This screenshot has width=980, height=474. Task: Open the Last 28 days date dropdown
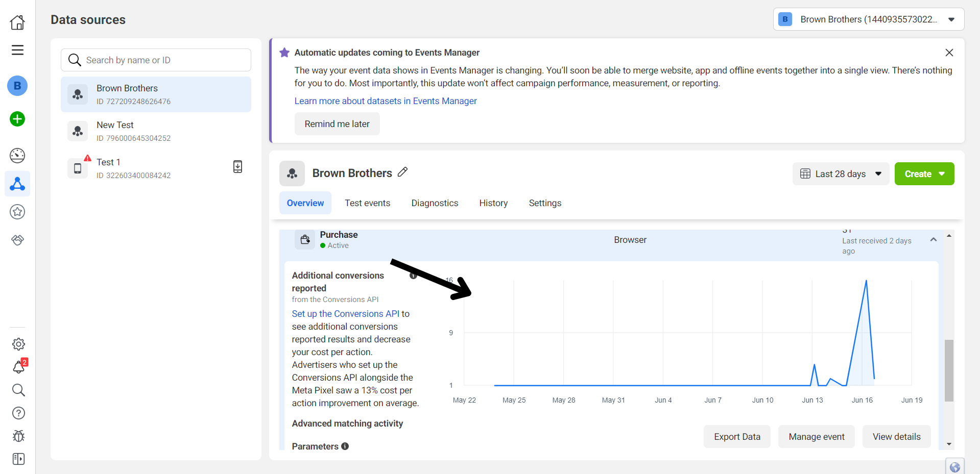click(x=841, y=174)
